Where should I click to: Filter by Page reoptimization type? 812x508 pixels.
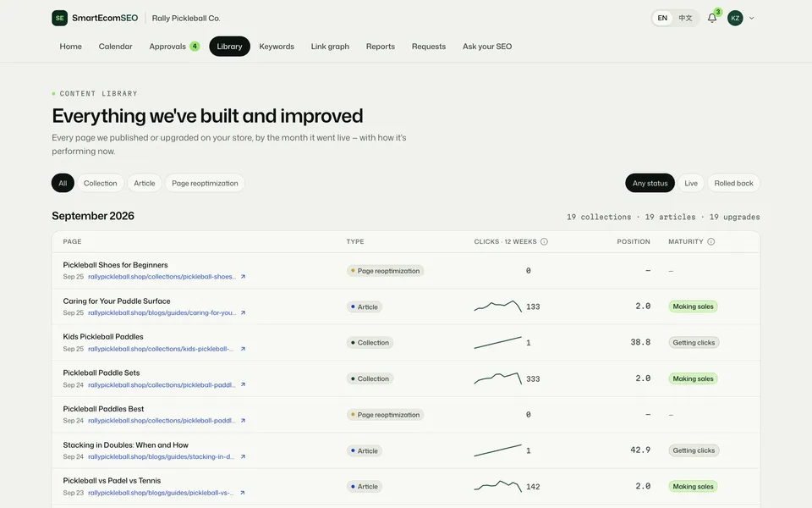[x=205, y=183]
